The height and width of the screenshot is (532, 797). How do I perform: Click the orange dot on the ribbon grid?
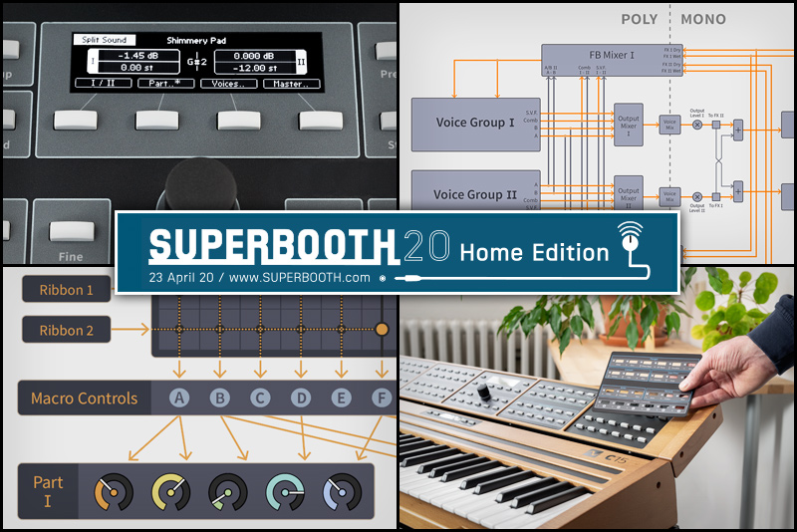point(382,329)
